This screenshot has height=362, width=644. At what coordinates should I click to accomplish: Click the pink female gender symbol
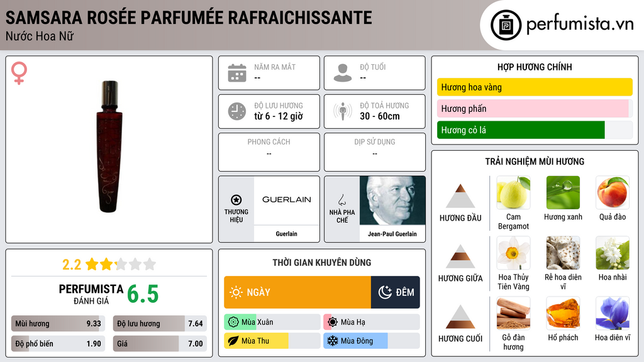(19, 73)
